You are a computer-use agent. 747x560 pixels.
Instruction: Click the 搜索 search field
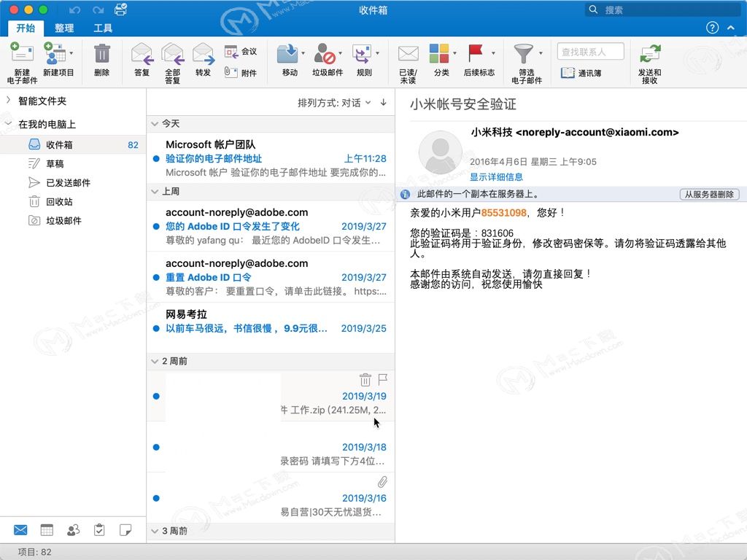pyautogui.click(x=664, y=9)
